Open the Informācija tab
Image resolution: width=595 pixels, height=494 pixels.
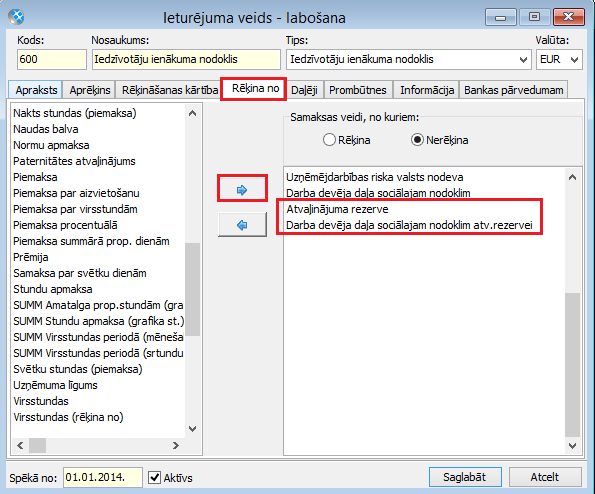click(426, 90)
